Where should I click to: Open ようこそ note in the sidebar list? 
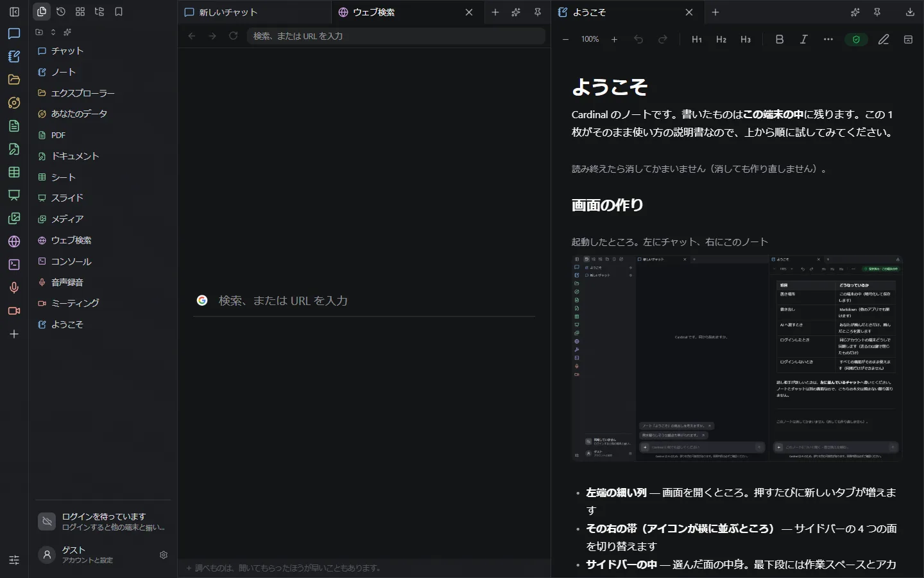pos(103,324)
